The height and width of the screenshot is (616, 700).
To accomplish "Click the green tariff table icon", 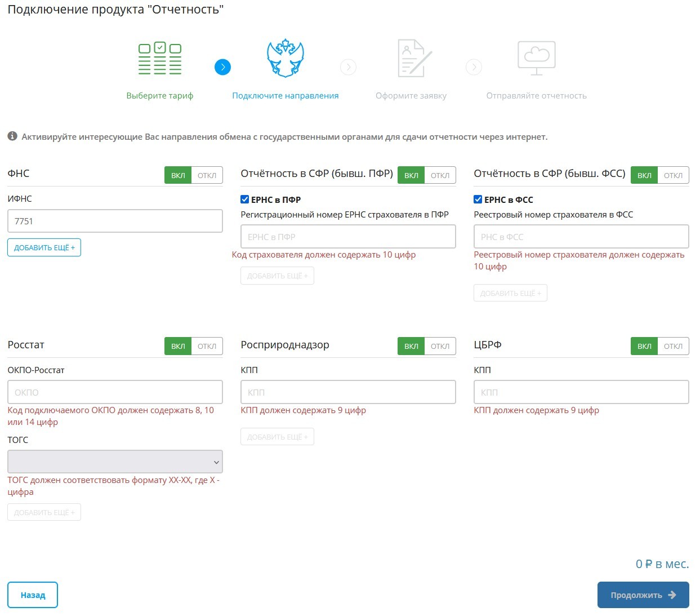I will (x=160, y=59).
